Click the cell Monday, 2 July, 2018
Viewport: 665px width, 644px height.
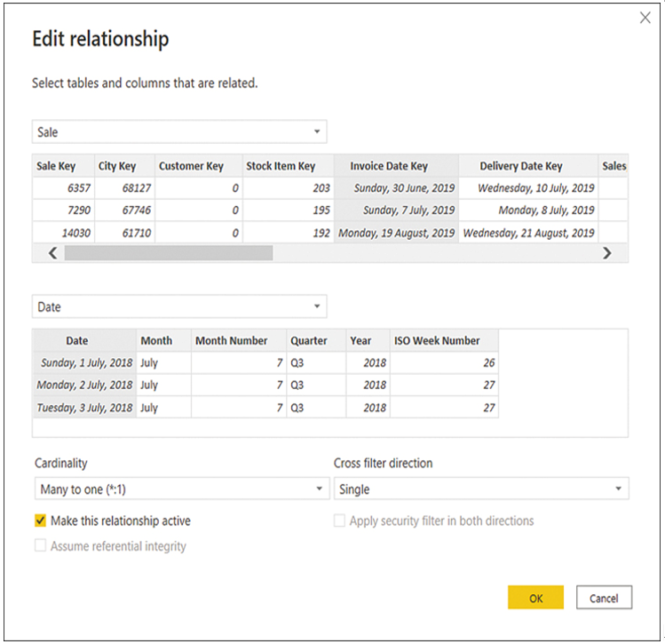[84, 385]
